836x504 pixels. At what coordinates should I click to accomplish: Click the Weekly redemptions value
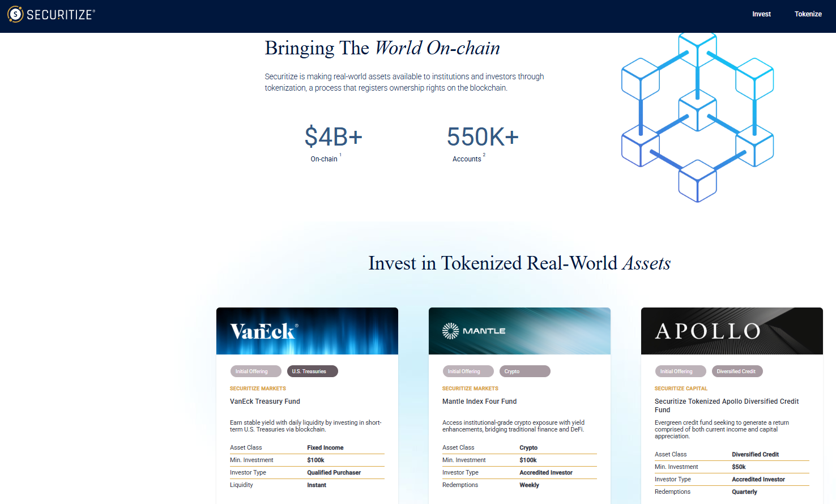(x=529, y=485)
